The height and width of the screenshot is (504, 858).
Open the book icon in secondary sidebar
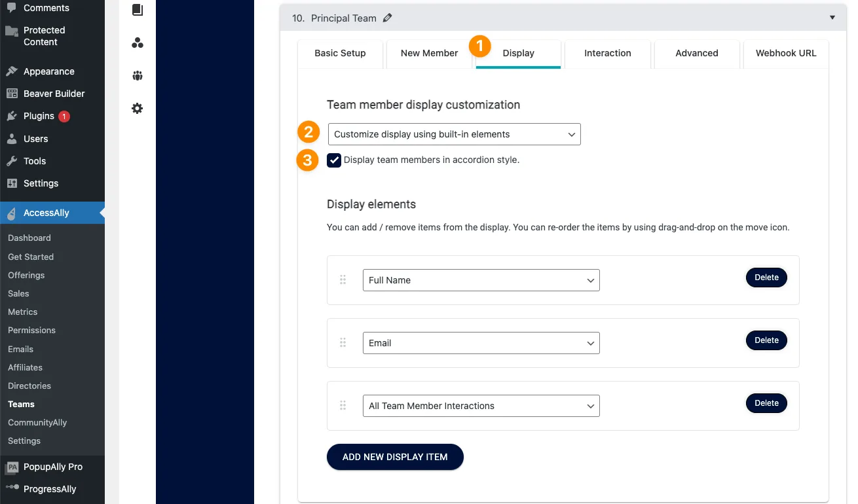pyautogui.click(x=137, y=10)
